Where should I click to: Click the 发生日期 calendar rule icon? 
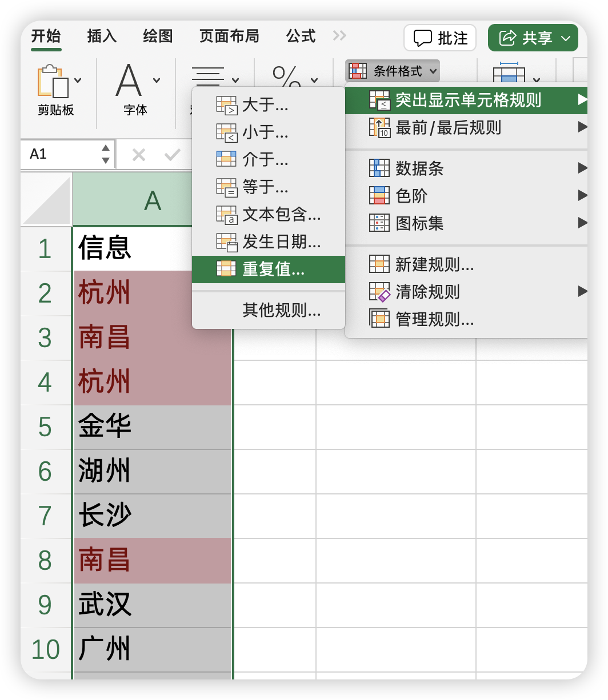tap(226, 242)
